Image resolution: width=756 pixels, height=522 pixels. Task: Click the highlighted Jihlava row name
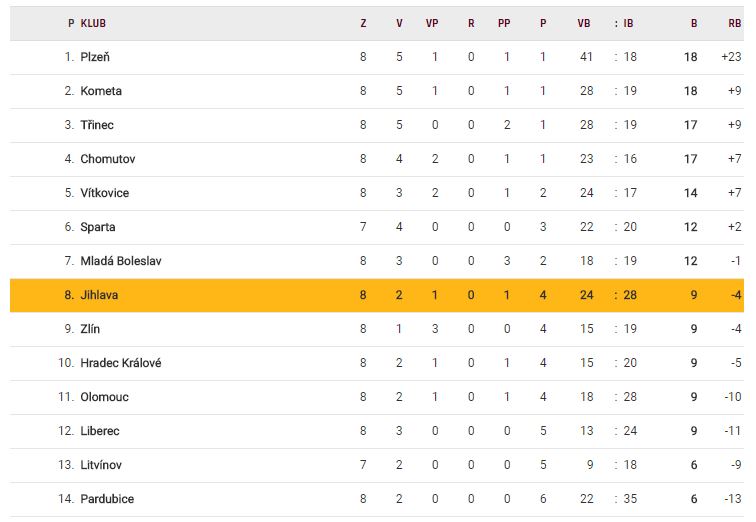[x=100, y=295]
